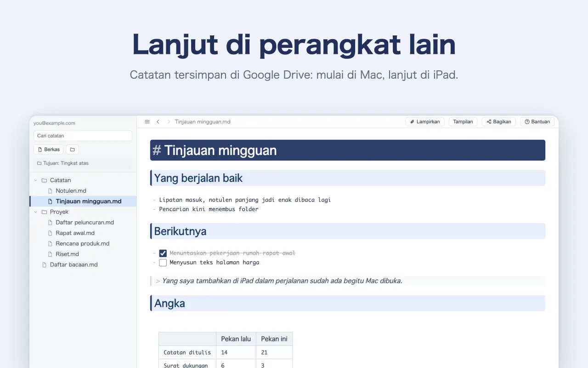Select Tujuan: Tingkat atas destination row
Image resolution: width=588 pixels, height=368 pixels.
point(83,163)
